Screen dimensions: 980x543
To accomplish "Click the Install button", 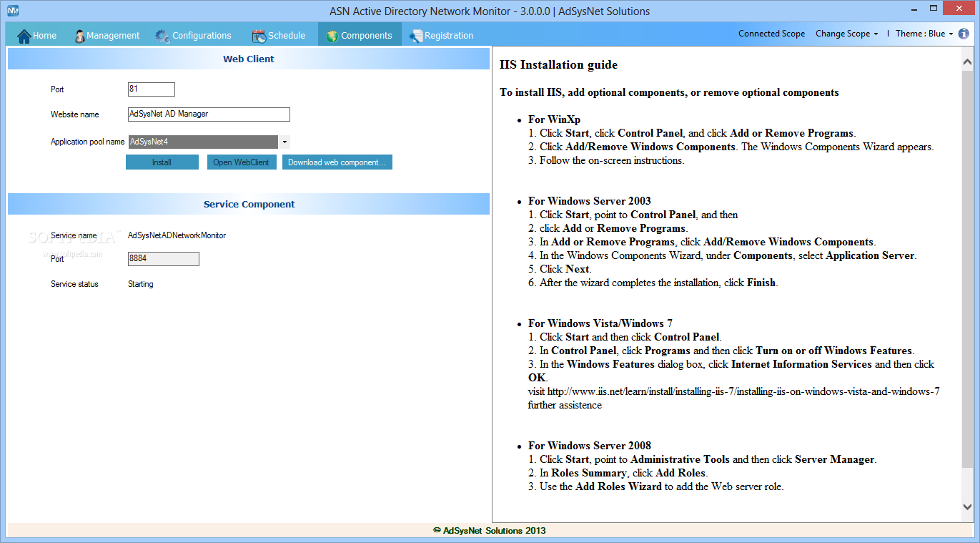I will [x=162, y=162].
